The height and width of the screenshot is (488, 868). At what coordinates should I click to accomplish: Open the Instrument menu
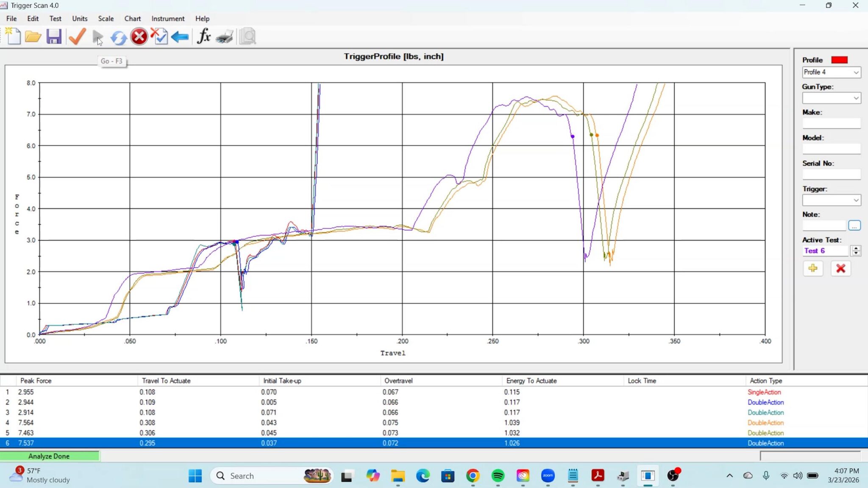coord(168,19)
